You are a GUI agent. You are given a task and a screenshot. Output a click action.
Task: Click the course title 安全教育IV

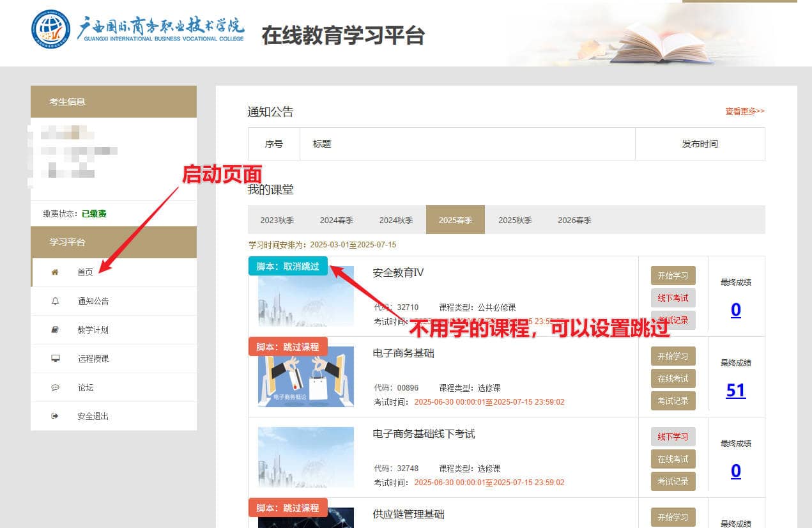(399, 273)
